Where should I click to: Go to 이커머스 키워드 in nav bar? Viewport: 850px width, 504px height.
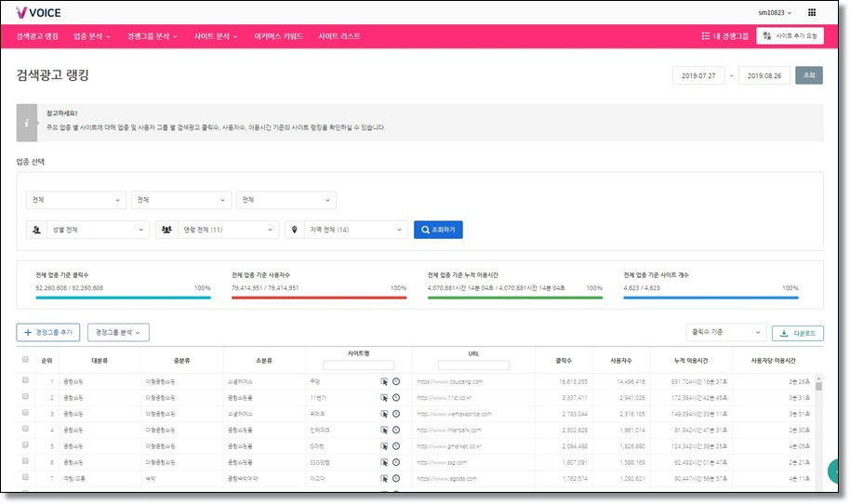(x=278, y=36)
